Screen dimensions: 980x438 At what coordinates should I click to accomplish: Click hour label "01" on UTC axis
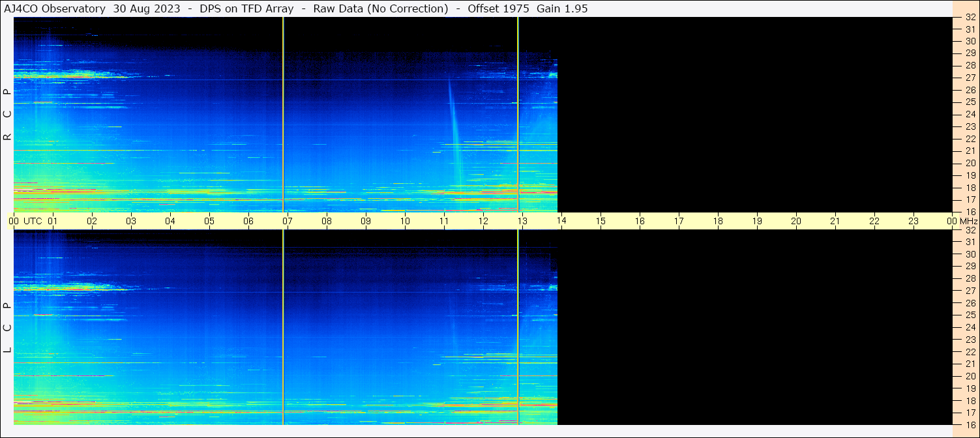click(x=53, y=222)
